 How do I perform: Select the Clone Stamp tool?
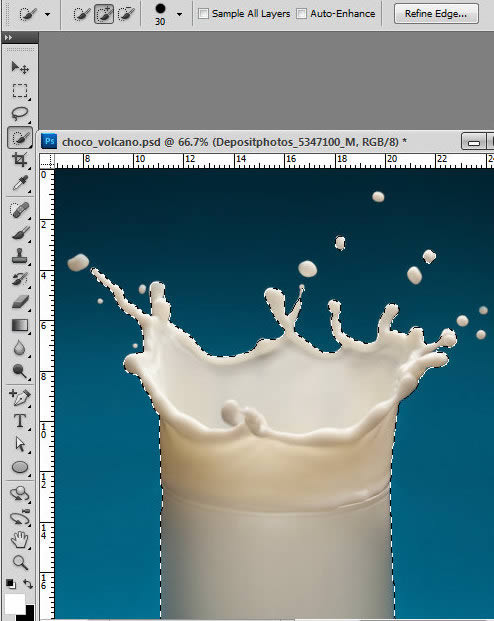point(20,256)
